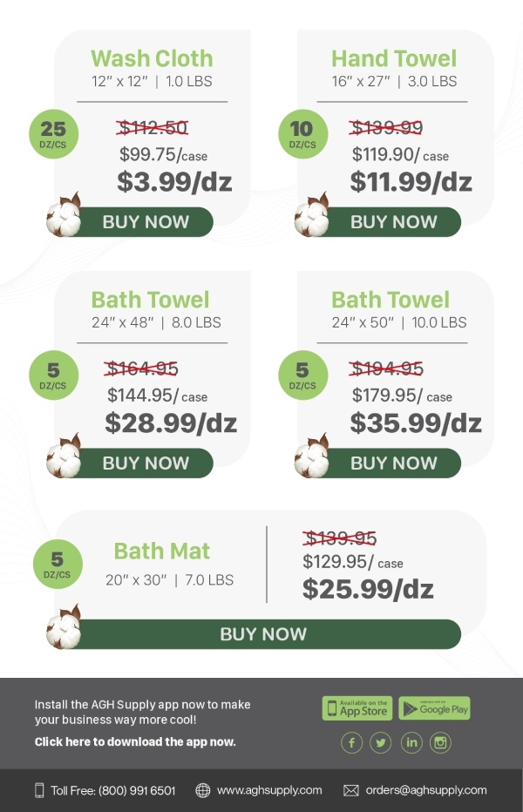523x812 pixels.
Task: Buy the 24" x 48" Bath Towel
Action: pyautogui.click(x=146, y=464)
